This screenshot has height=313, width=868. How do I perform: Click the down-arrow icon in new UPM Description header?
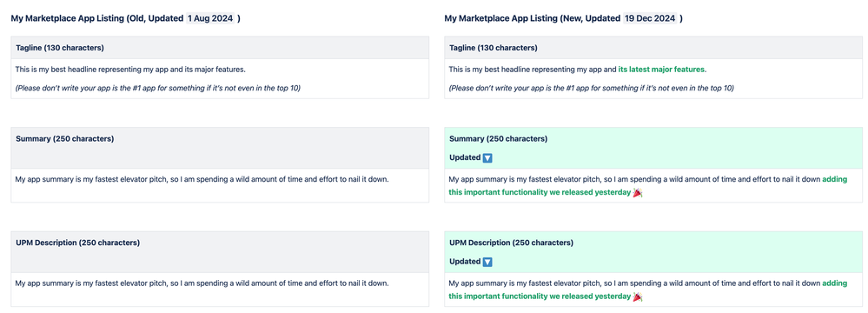487,262
